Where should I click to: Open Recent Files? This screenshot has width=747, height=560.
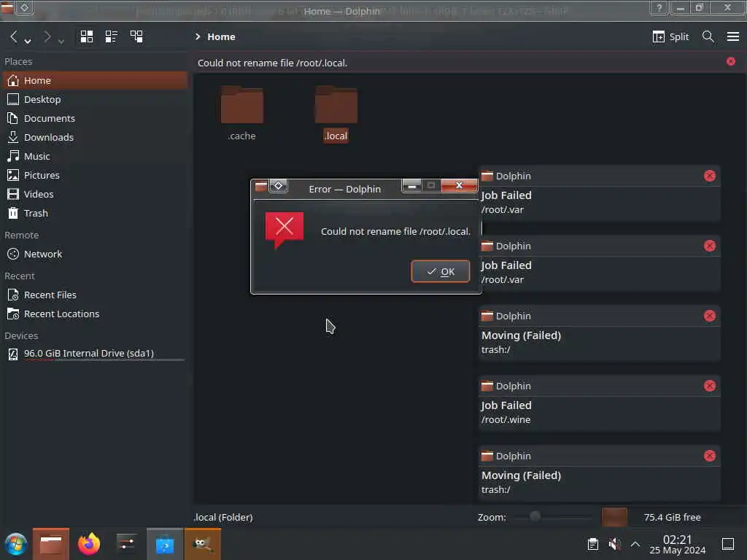coord(96,295)
